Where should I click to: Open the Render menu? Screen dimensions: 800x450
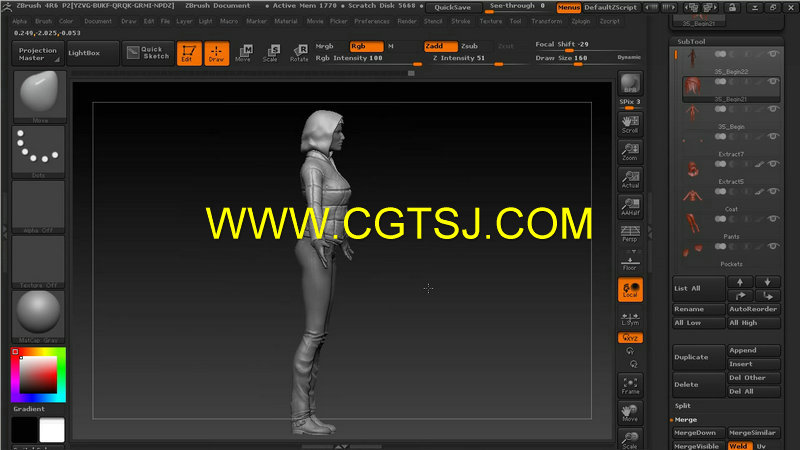[407, 21]
